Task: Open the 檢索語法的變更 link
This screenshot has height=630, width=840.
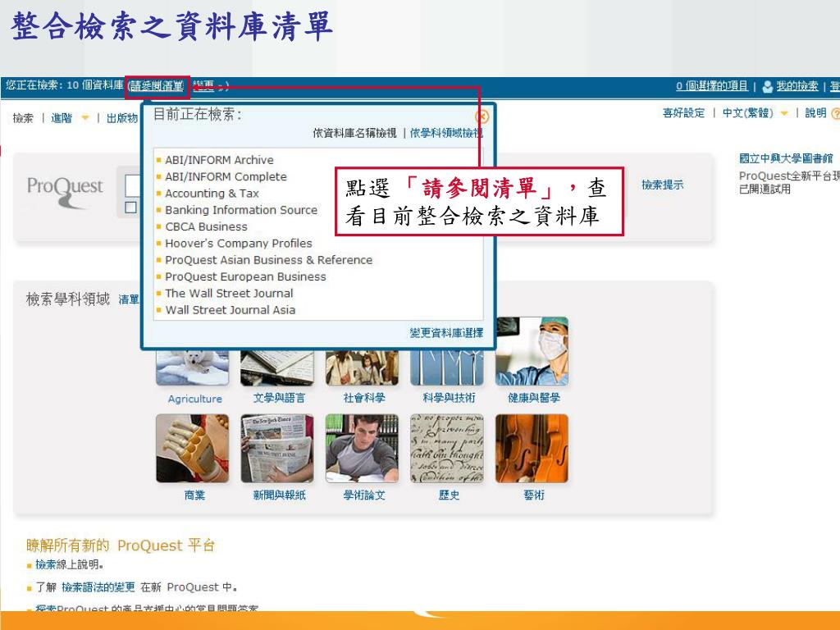Action: point(98,587)
